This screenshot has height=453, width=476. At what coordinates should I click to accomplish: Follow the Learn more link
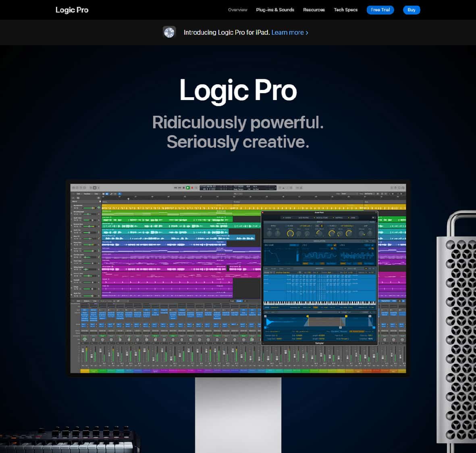[290, 33]
